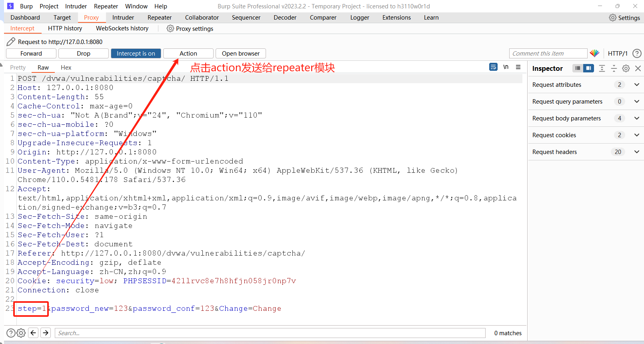Click the Forward button

click(31, 54)
